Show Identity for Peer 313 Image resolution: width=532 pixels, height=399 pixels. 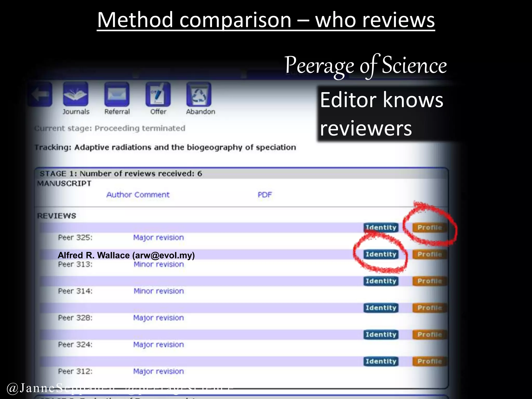[381, 254]
